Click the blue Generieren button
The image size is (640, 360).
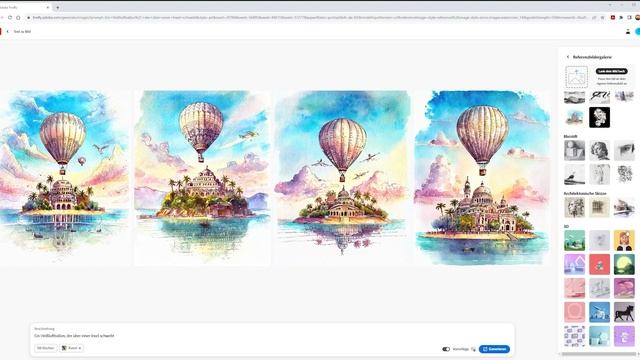(494, 349)
